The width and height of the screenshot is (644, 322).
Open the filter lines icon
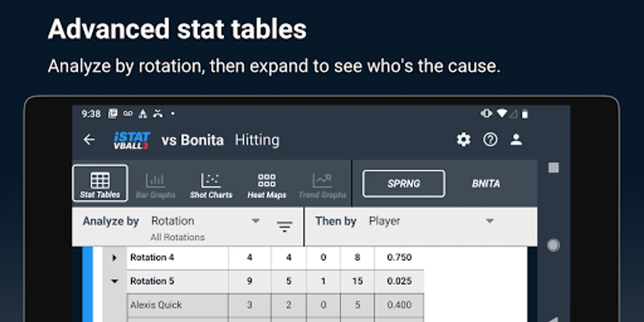pos(284,226)
